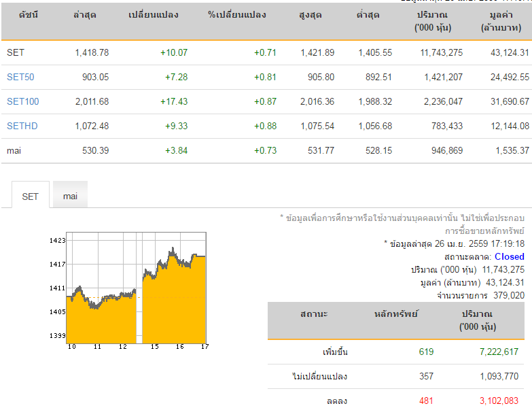This screenshot has height=408, width=532.
Task: Open the SET50 index link
Action: point(20,77)
